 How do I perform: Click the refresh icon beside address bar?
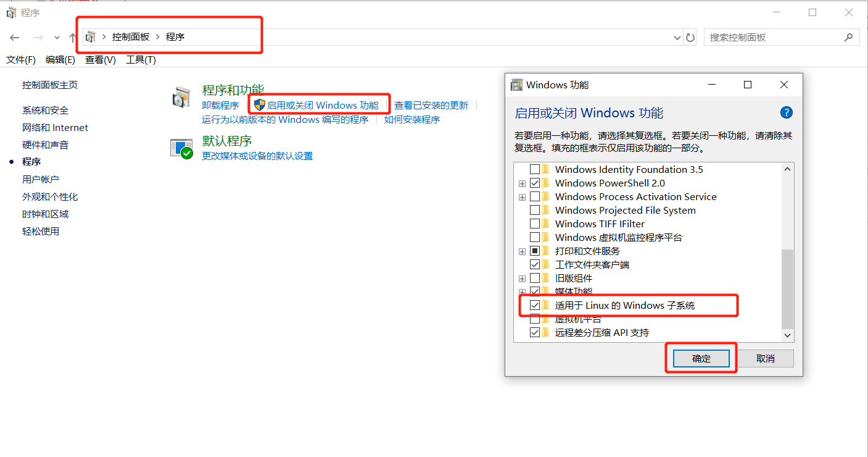click(690, 37)
